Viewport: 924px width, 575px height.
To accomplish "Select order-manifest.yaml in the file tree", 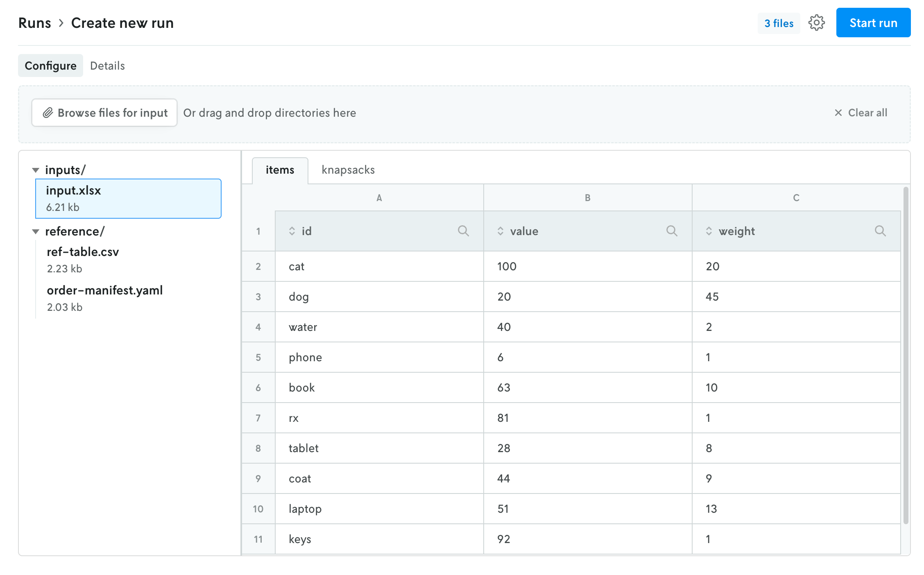I will [x=104, y=290].
